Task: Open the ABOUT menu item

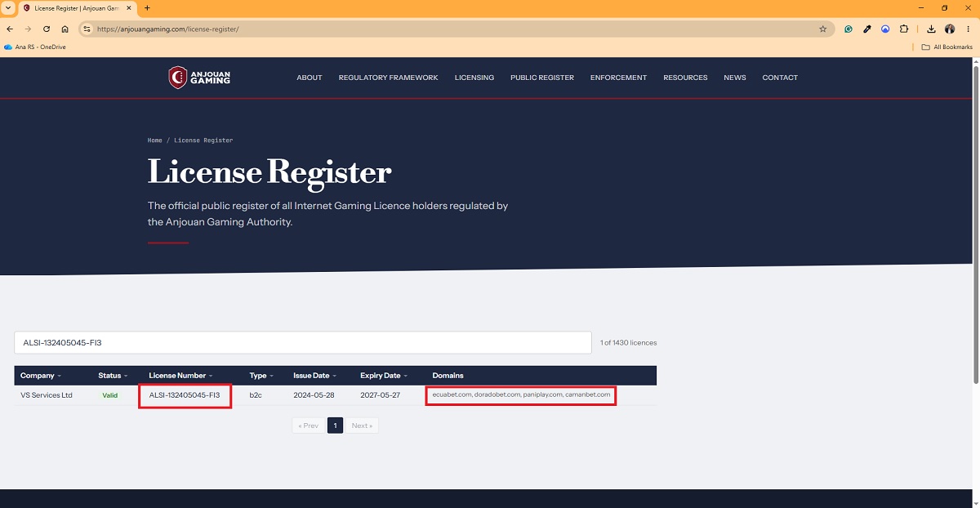Action: click(310, 78)
